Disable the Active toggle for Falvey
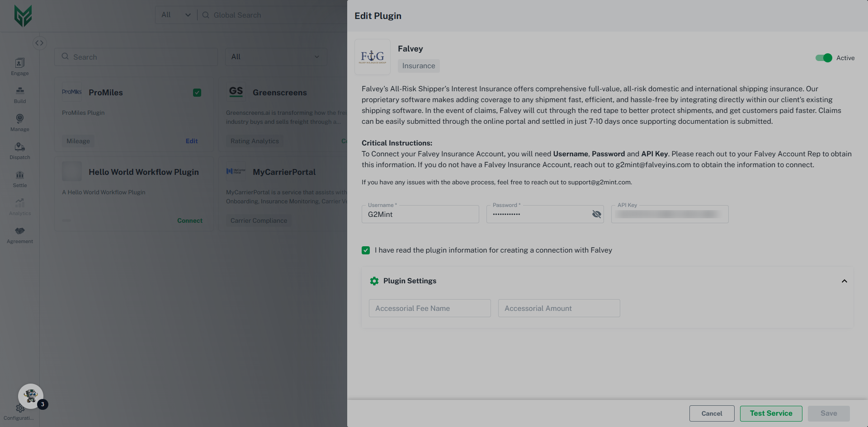Image resolution: width=868 pixels, height=427 pixels. coord(823,58)
